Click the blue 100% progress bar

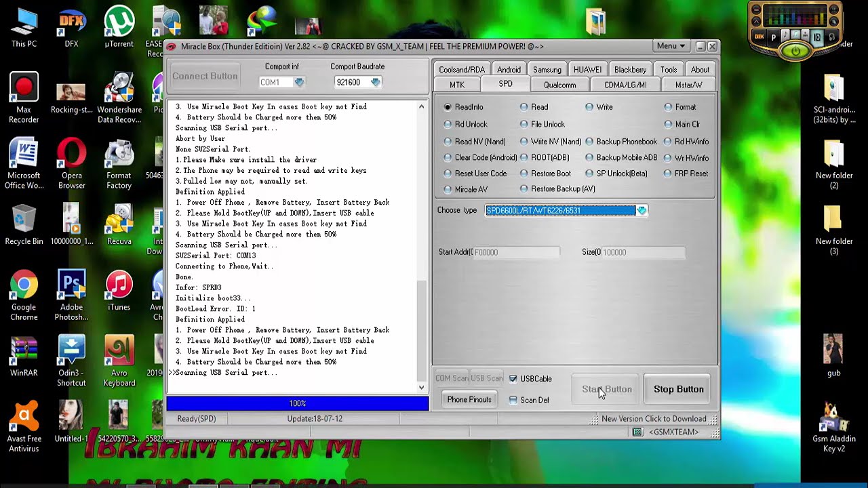[298, 403]
